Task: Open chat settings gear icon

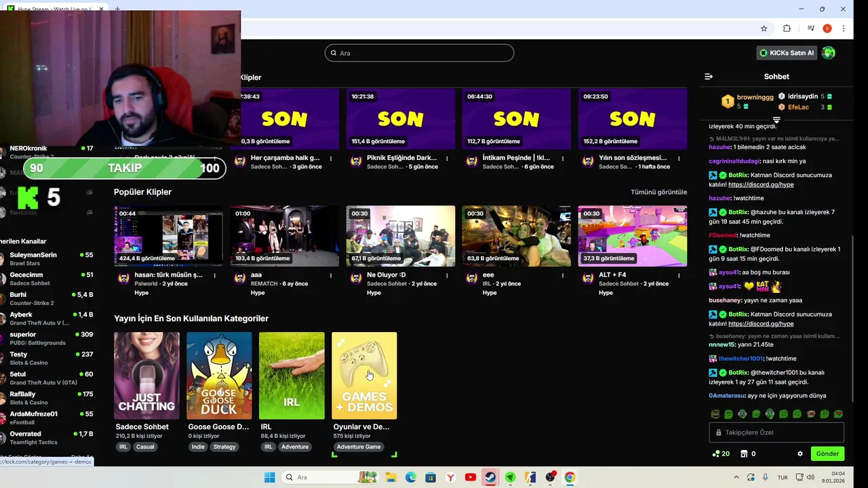Action: (x=800, y=454)
